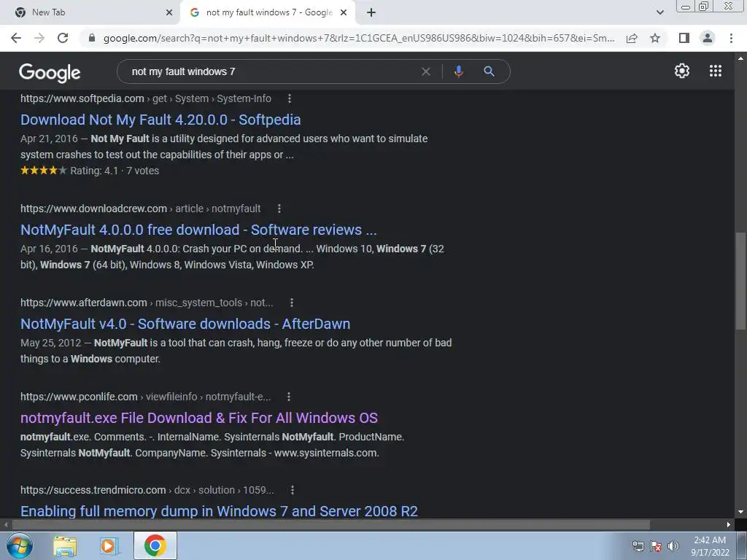The height and width of the screenshot is (560, 747).
Task: Open NotMyFault 4.0.0.0 free download link
Action: [x=198, y=230]
